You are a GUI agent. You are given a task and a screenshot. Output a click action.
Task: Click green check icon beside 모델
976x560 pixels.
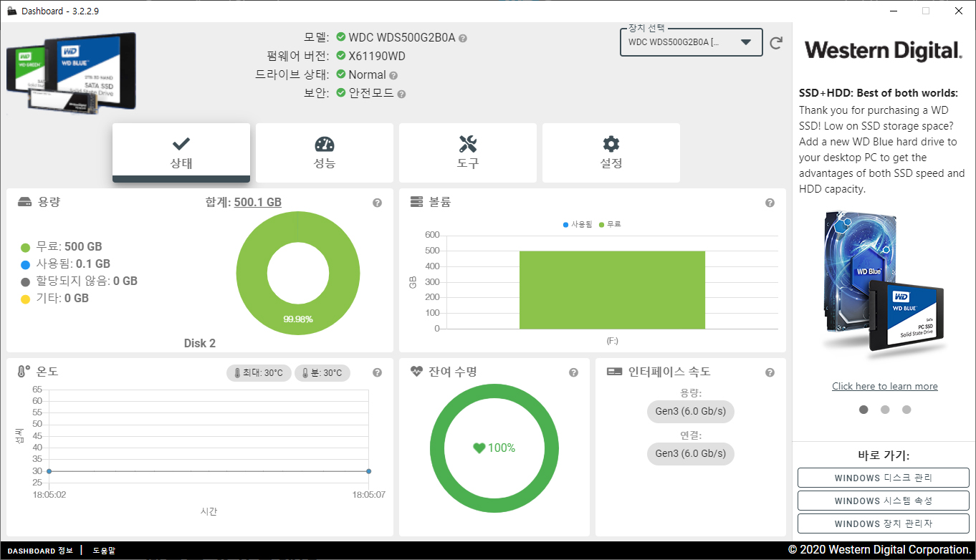tap(341, 37)
